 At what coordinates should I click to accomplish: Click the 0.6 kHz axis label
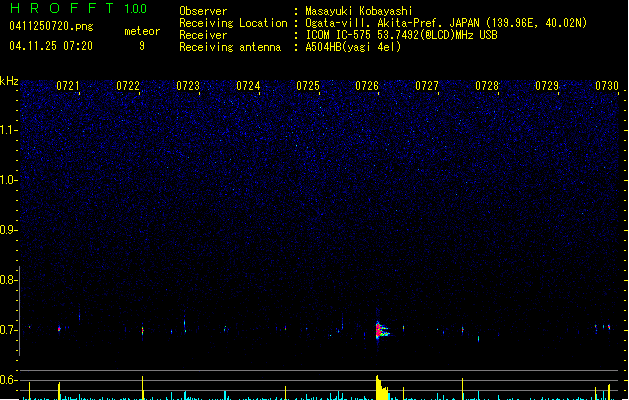coord(8,380)
